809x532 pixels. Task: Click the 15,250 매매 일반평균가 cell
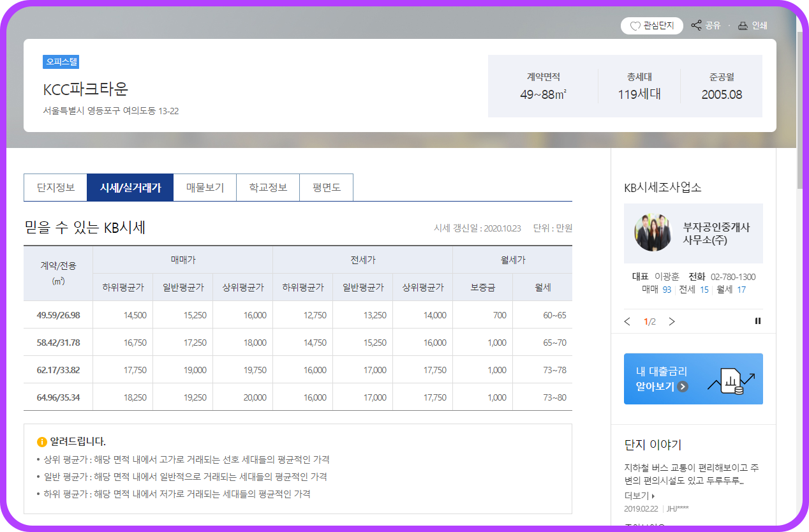(x=182, y=315)
